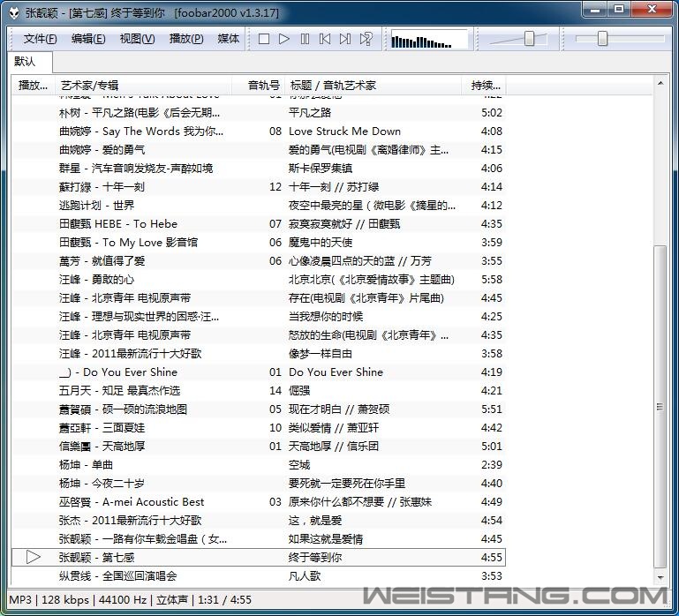Sort by the 艺术家/专辑 column header
679x616 pixels.
pos(143,86)
